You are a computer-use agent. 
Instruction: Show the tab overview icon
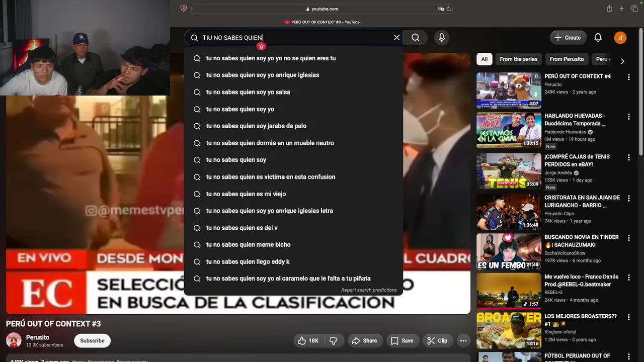point(634,9)
